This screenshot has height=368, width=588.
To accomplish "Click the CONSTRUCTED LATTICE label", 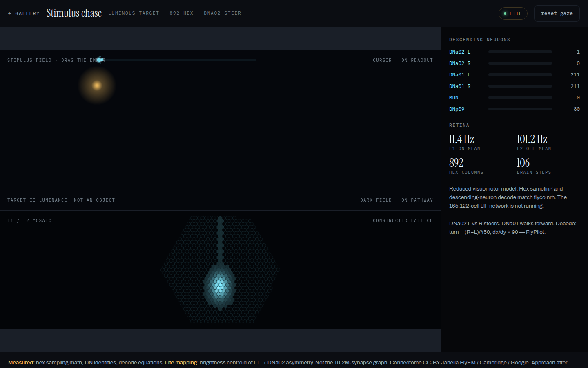I will click(x=403, y=220).
